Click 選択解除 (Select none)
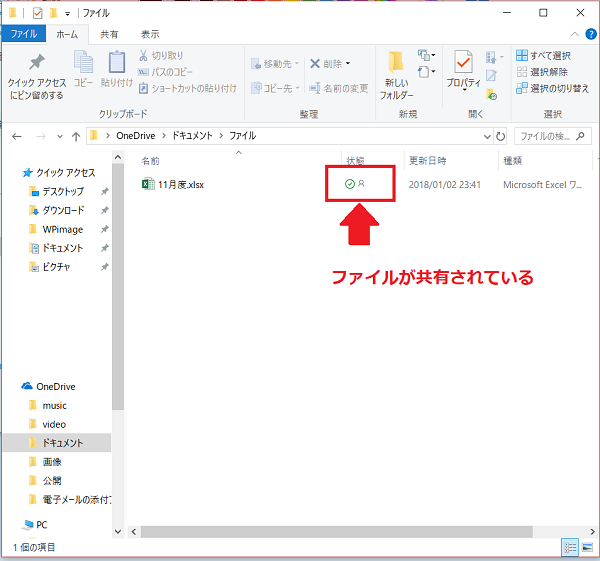The height and width of the screenshot is (561, 600). click(x=542, y=72)
